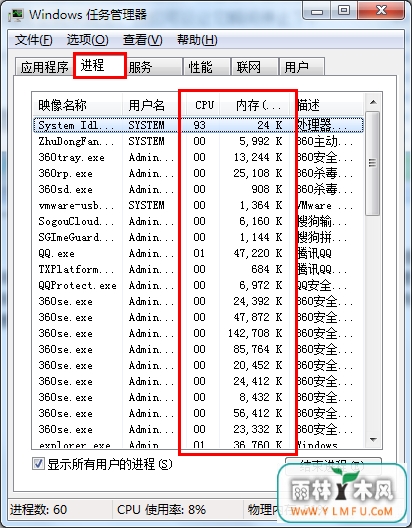
Task: Select the 360sd.exe process
Action: (x=199, y=190)
